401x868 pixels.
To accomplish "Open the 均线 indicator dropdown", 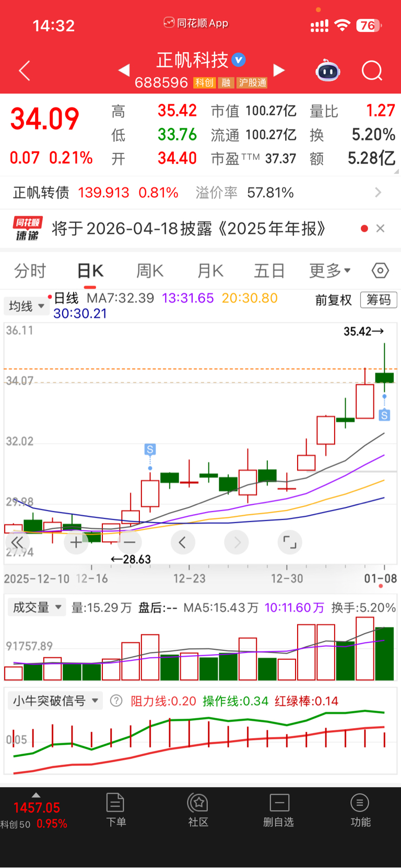I will click(26, 306).
